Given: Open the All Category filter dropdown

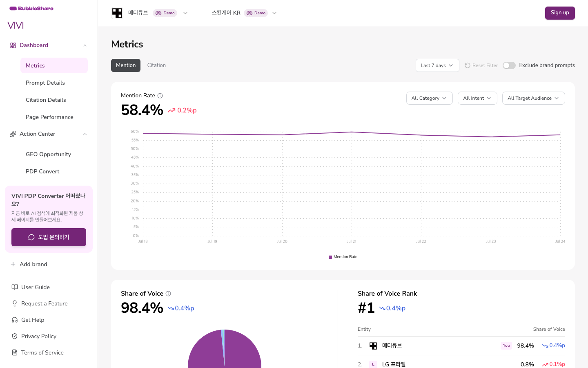Looking at the screenshot, I should 430,98.
